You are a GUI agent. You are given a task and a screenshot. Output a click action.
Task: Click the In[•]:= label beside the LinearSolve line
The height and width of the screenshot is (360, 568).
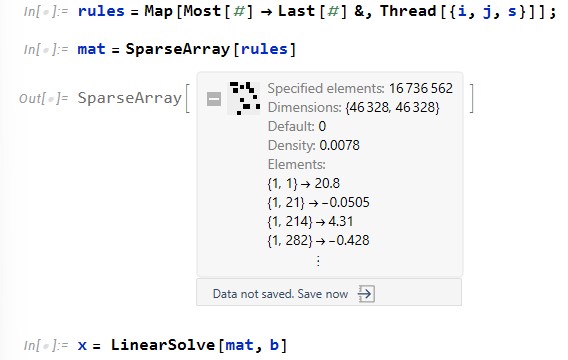click(46, 346)
